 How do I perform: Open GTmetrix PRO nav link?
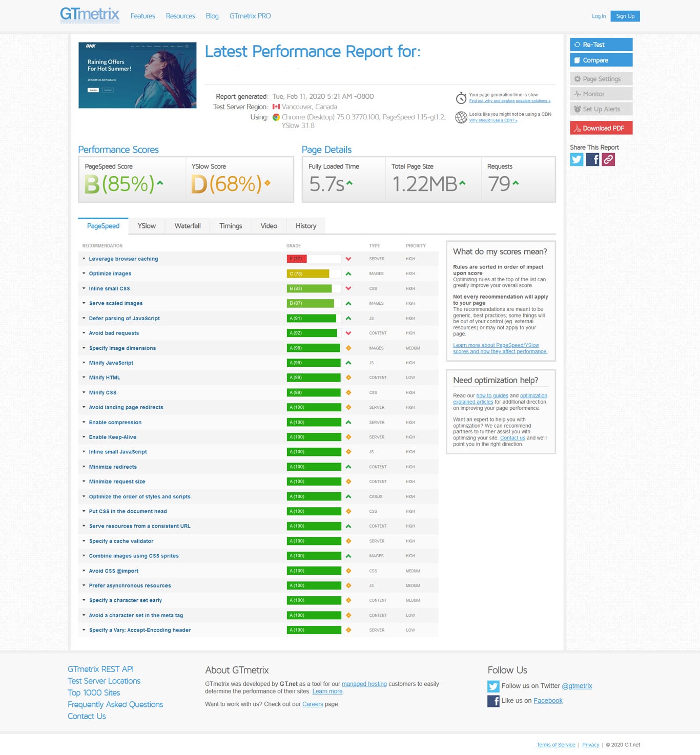pos(250,16)
